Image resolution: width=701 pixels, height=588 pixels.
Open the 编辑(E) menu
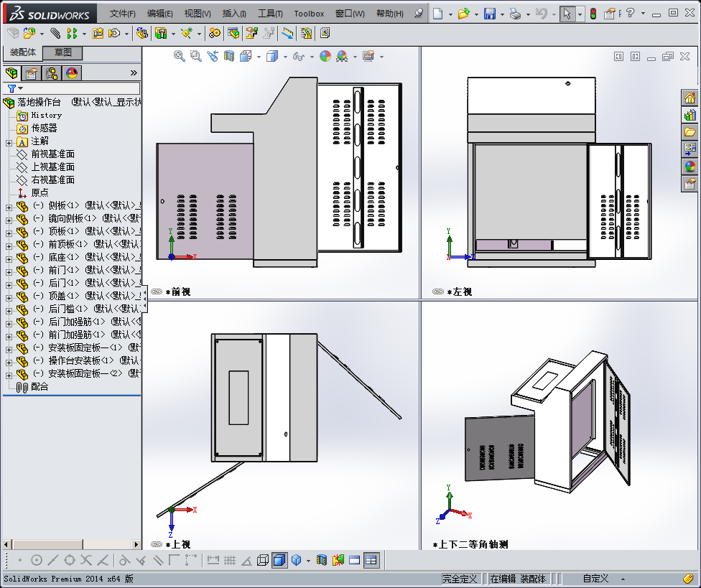pyautogui.click(x=159, y=14)
